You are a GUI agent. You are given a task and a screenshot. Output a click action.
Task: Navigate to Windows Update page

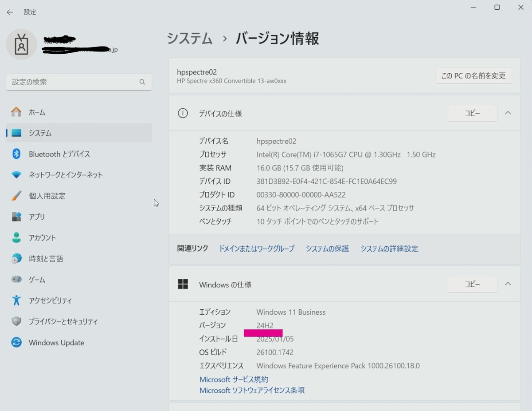[79, 343]
